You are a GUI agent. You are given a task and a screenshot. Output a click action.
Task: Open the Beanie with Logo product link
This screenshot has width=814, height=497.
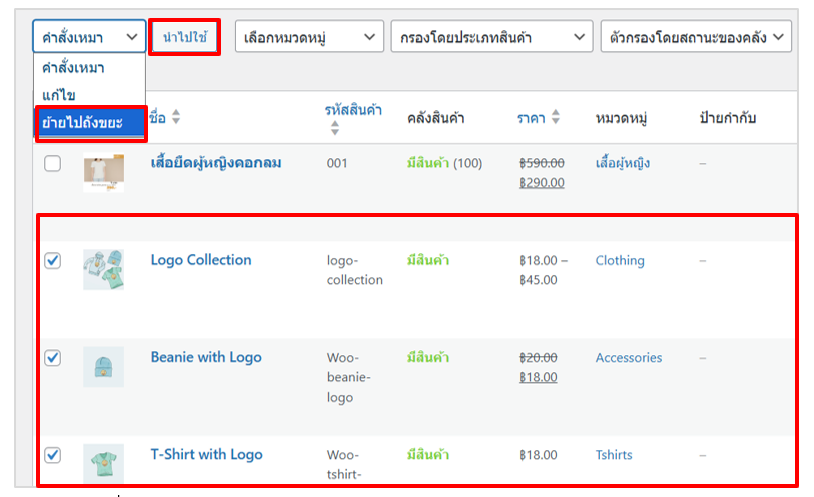(x=206, y=357)
